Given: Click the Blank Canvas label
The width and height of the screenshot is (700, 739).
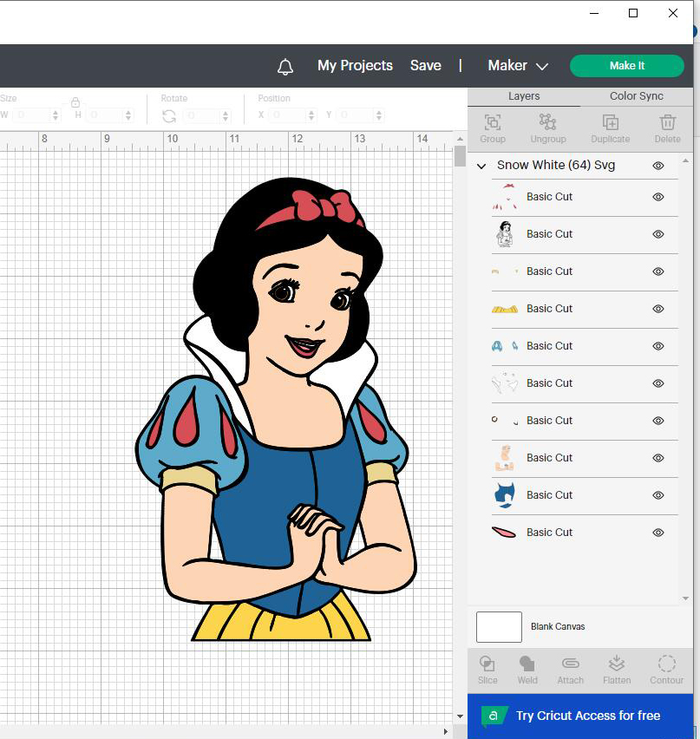Looking at the screenshot, I should point(558,627).
